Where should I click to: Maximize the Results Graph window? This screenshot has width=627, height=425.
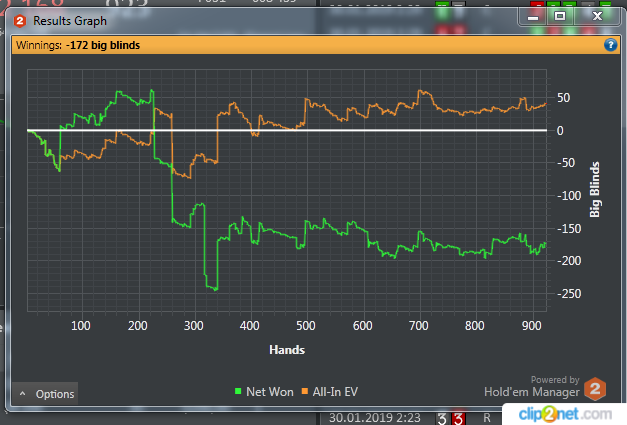click(x=560, y=16)
